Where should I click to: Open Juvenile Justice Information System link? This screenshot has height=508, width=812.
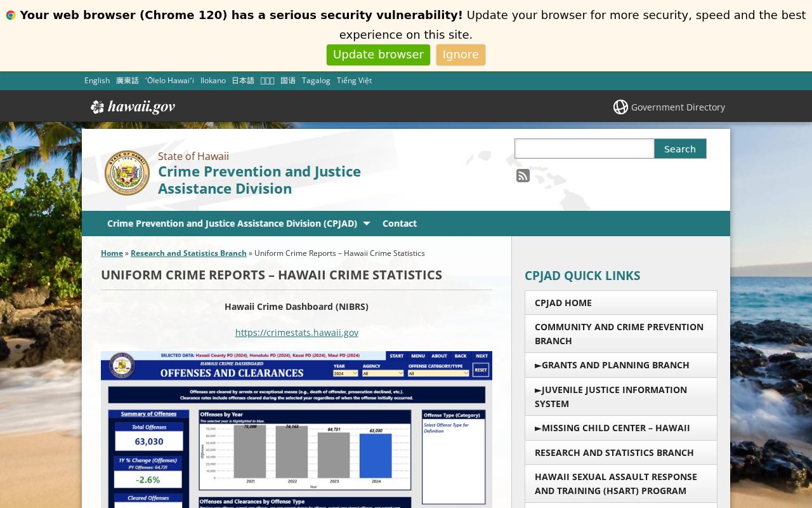coord(621,397)
